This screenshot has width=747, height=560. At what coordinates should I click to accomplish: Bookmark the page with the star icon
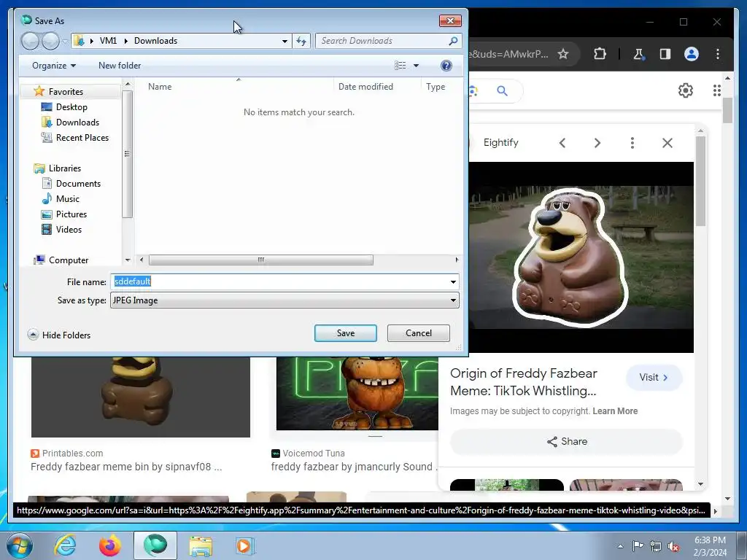tap(563, 54)
